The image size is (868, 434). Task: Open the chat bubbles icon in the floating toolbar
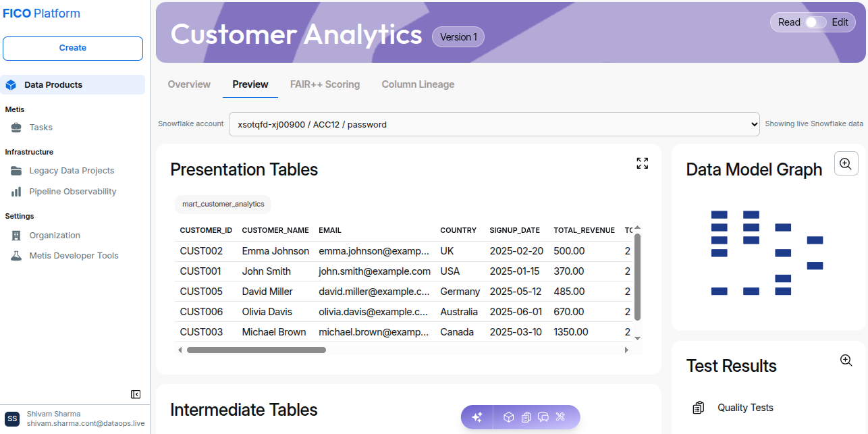(x=543, y=417)
